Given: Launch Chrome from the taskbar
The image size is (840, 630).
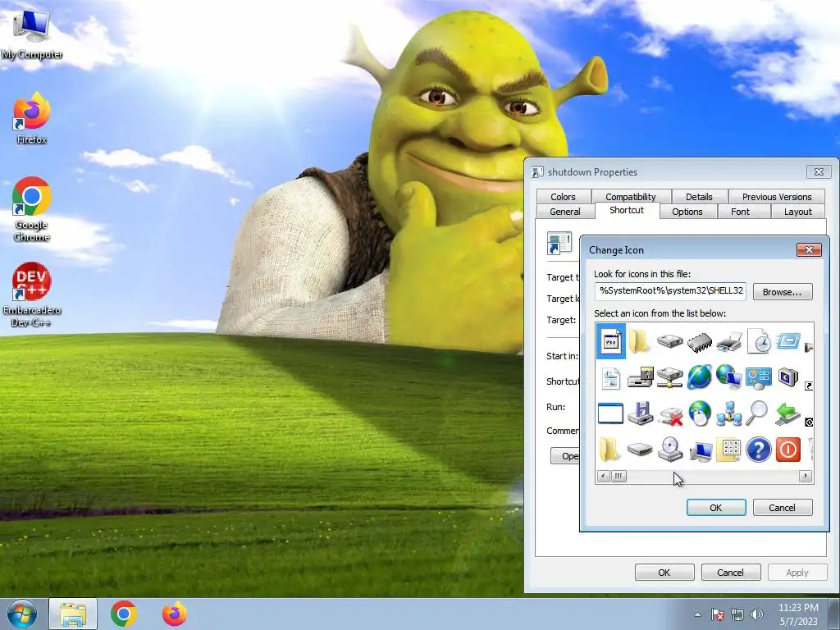Looking at the screenshot, I should pyautogui.click(x=124, y=614).
